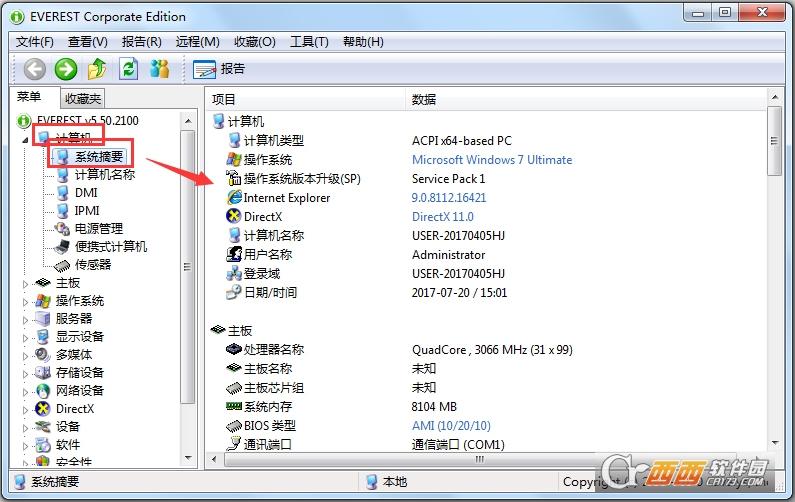Viewport: 795px width, 502px height.
Task: Click the 主板 chip icon in tree
Action: click(43, 282)
